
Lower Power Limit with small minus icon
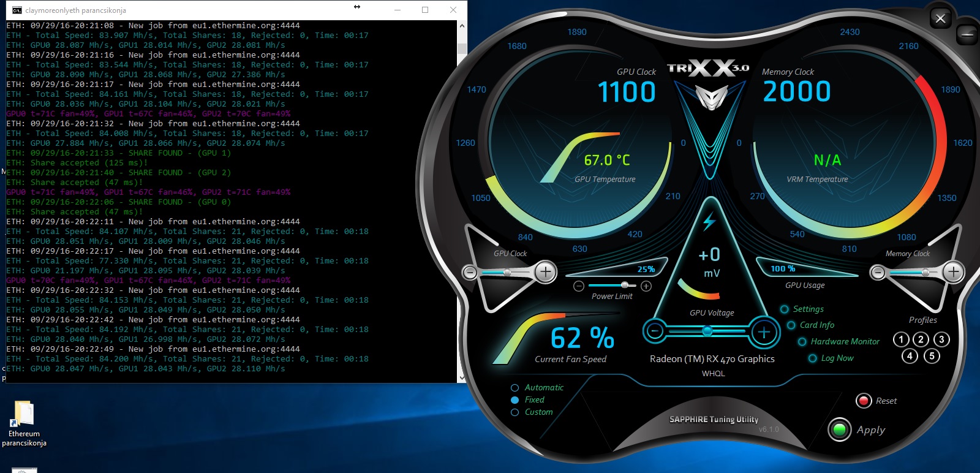coord(579,286)
